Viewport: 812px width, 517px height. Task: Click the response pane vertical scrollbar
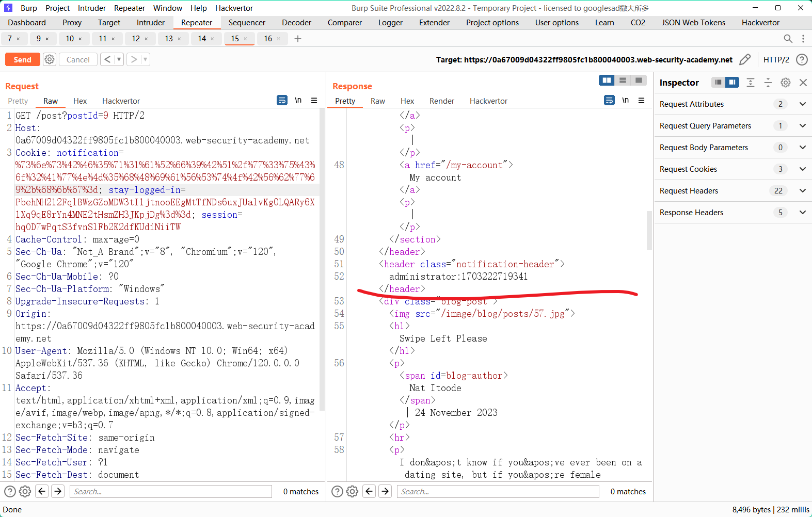[649, 231]
